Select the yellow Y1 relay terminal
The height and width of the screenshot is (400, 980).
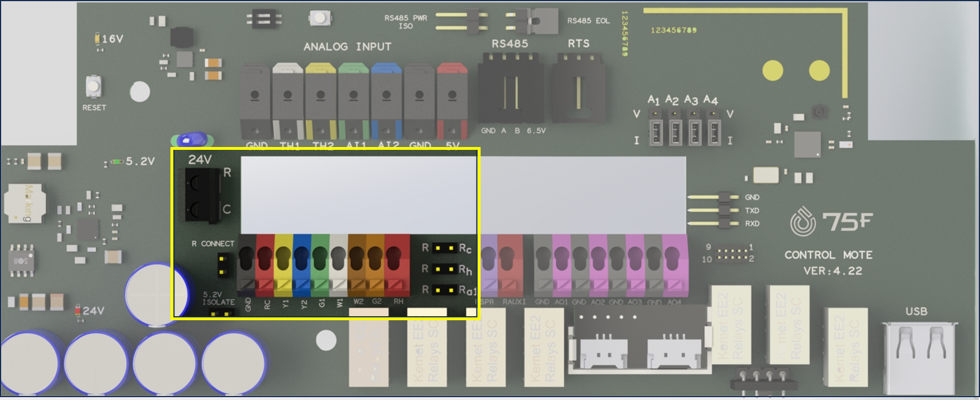(x=283, y=265)
